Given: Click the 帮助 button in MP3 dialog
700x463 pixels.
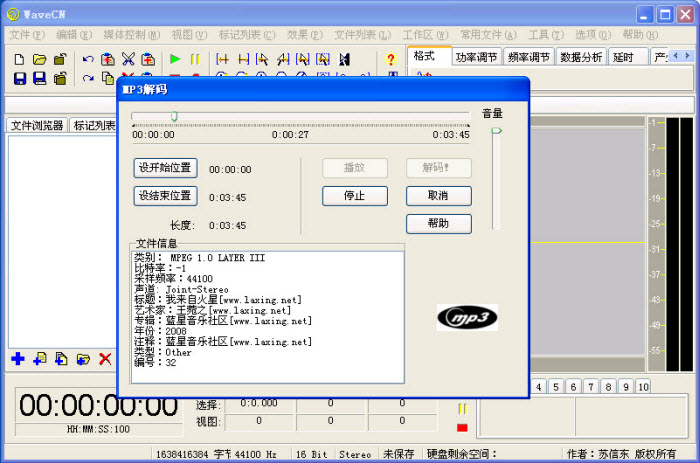Looking at the screenshot, I should coord(438,224).
